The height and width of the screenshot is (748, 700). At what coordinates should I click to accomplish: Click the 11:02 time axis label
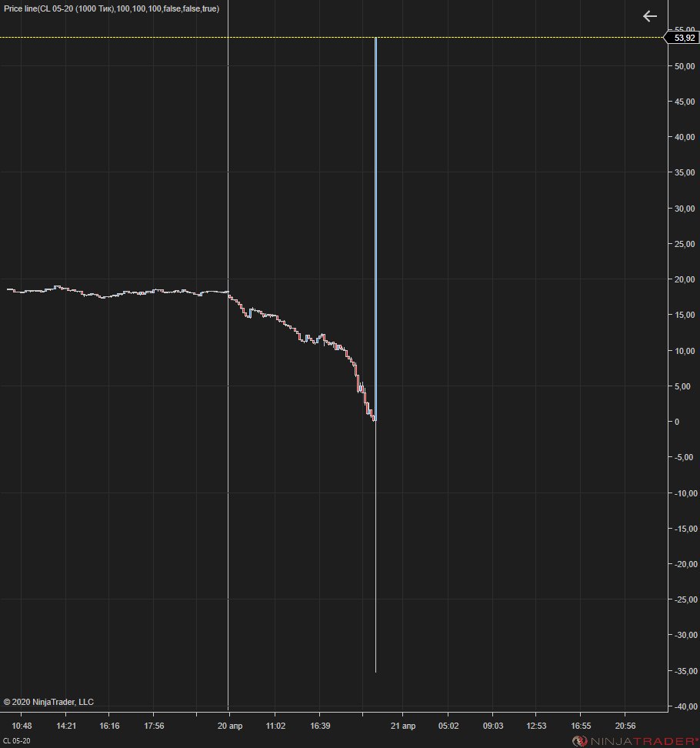pos(275,726)
